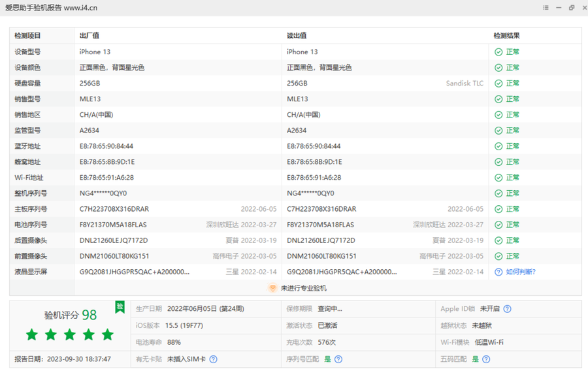Click the iOS version 15.5 (19F77)
The height and width of the screenshot is (373, 588).
coord(184,325)
